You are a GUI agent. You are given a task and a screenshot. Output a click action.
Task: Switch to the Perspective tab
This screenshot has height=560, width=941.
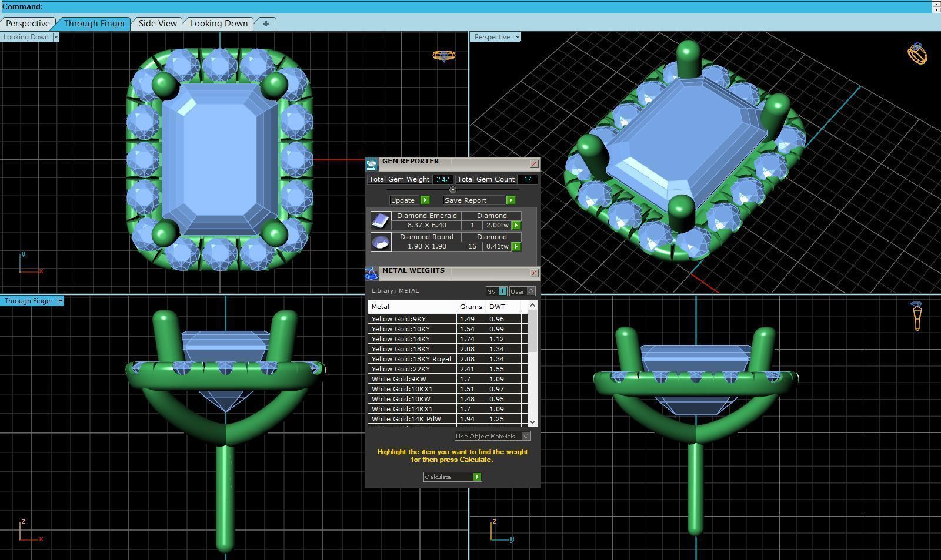click(28, 24)
